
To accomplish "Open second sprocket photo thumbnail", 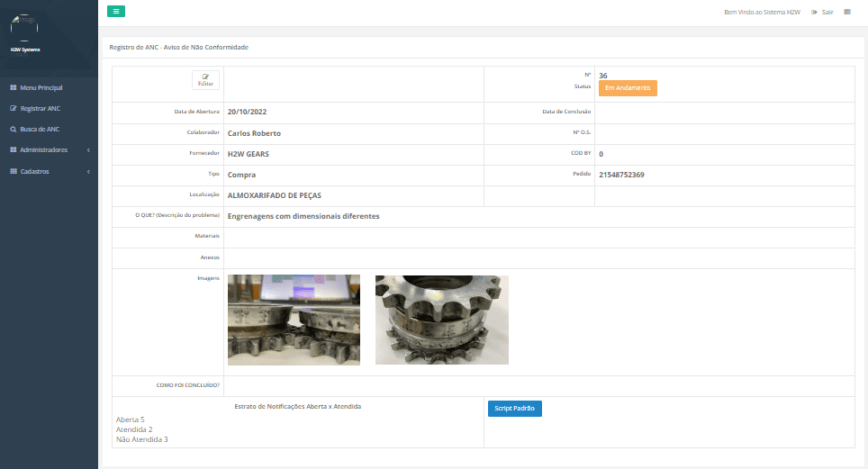I will tap(442, 320).
